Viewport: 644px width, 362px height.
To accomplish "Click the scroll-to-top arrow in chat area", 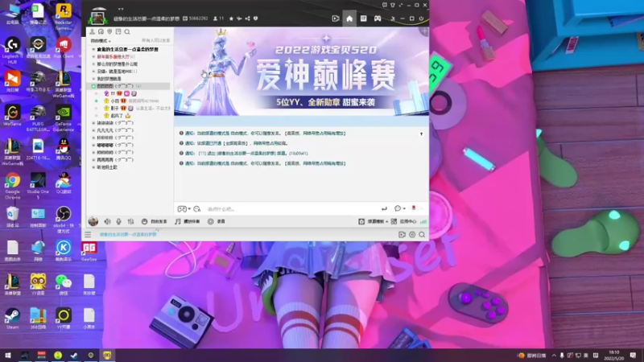I will [421, 134].
